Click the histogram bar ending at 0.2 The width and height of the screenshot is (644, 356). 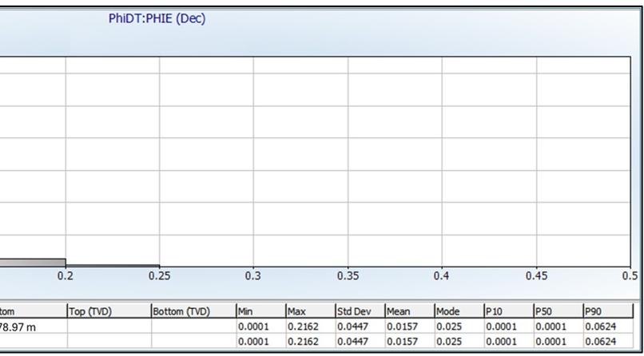33,263
